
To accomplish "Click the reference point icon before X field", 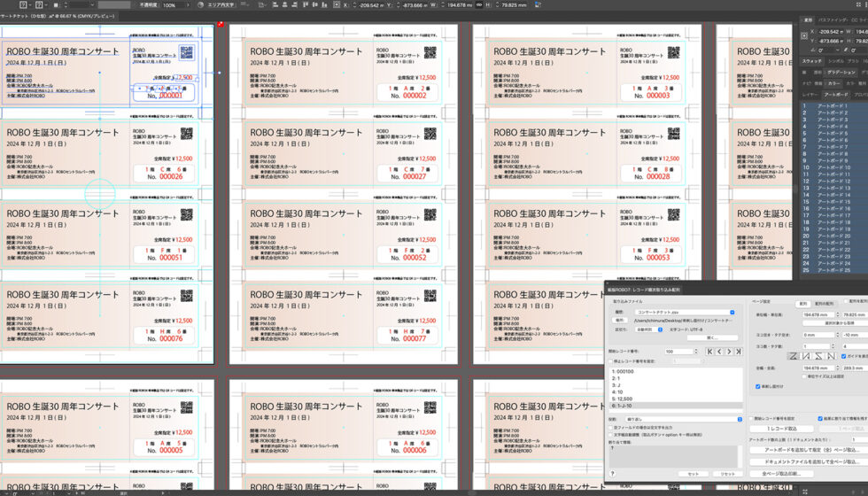I will [336, 5].
